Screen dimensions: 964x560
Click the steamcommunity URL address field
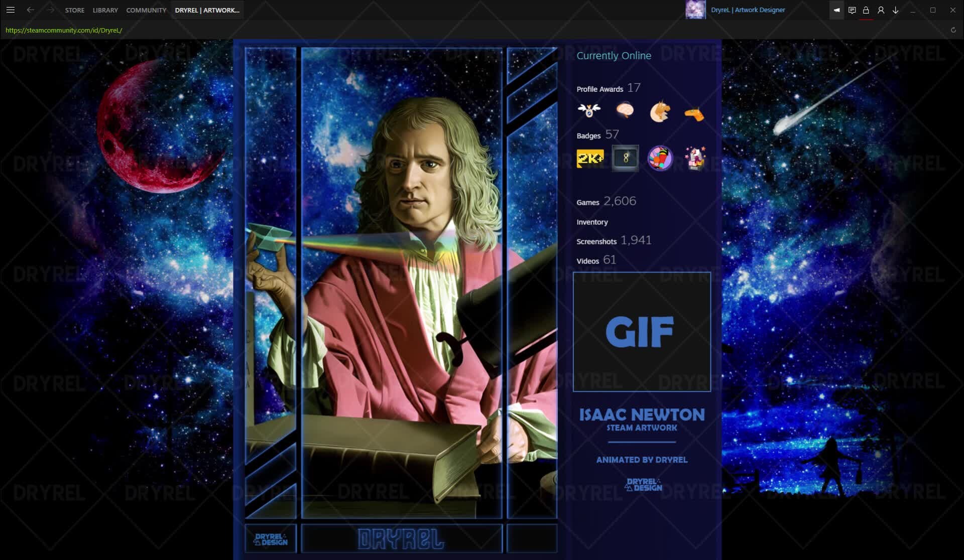(x=63, y=30)
